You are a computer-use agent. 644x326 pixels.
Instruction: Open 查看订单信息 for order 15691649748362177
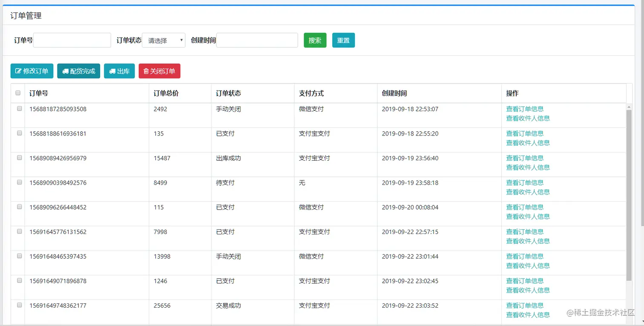coord(525,306)
